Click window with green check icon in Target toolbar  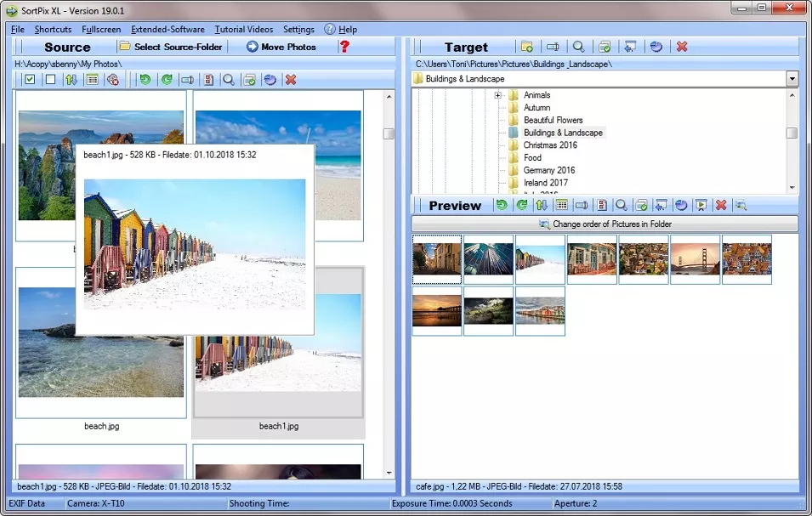605,47
